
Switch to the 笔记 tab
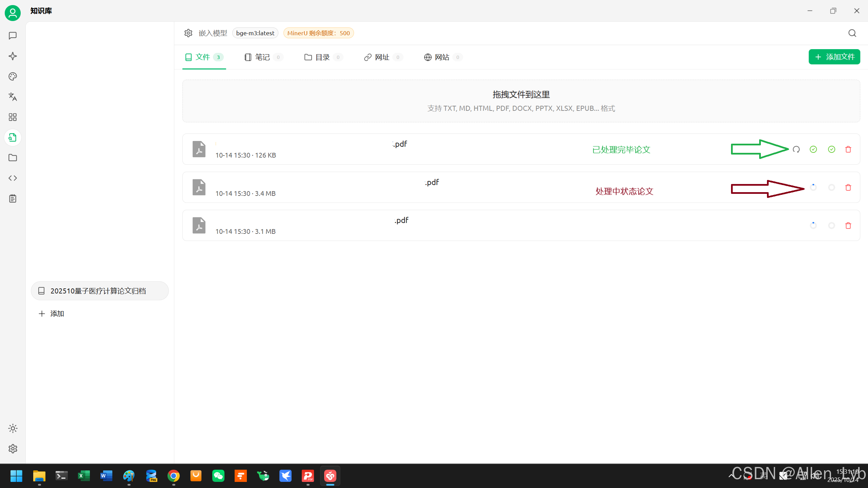(x=262, y=57)
